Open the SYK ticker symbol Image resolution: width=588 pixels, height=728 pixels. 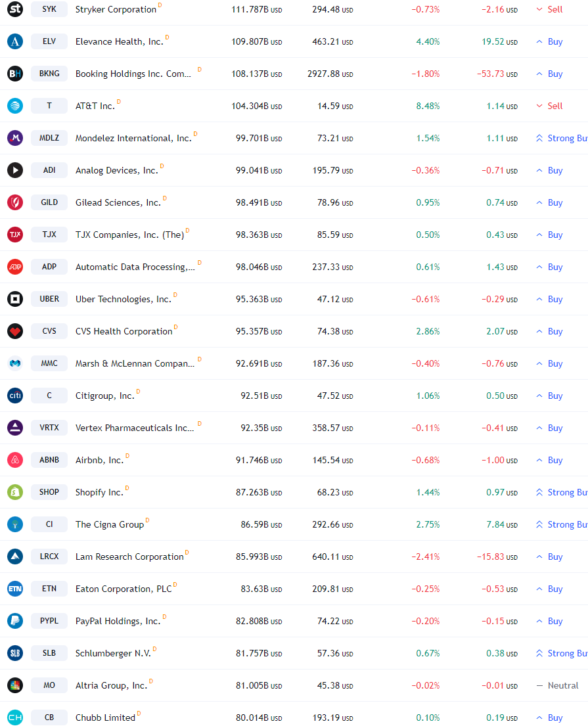49,9
